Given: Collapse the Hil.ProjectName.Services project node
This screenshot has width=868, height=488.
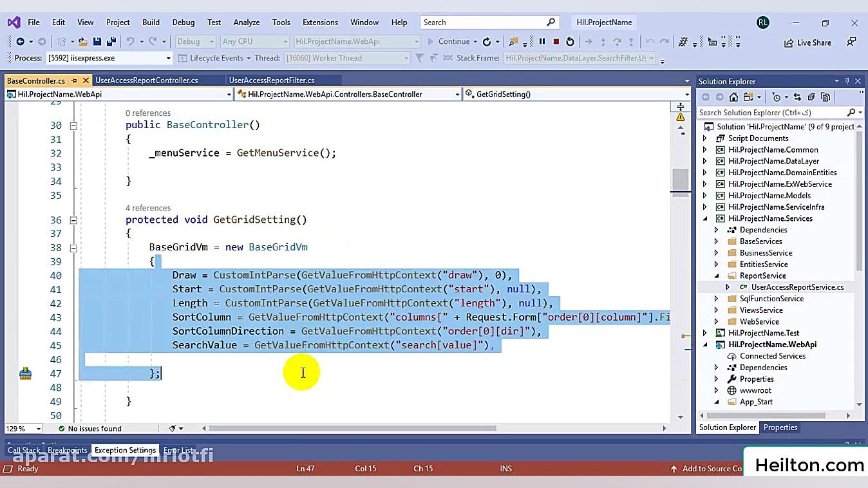Looking at the screenshot, I should click(704, 219).
